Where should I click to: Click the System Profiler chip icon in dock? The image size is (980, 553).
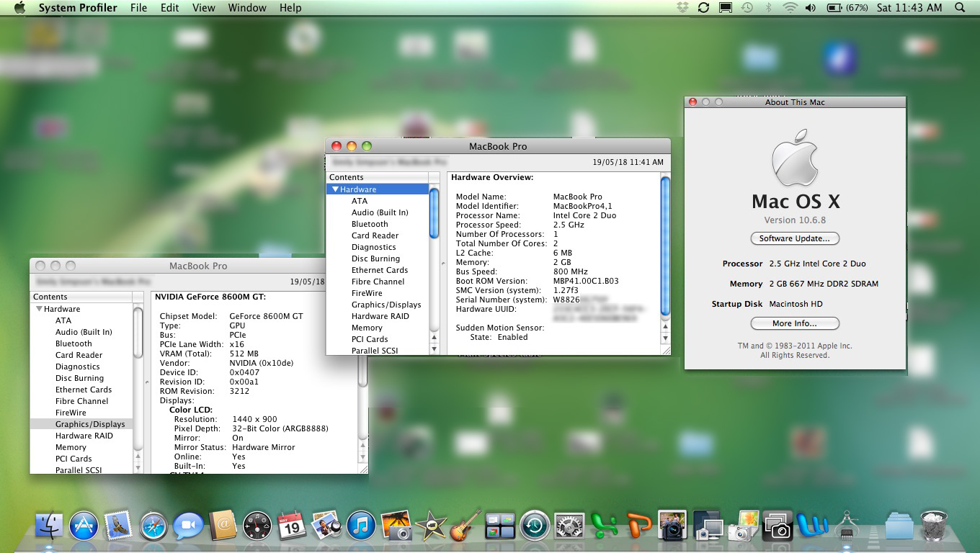coord(847,526)
